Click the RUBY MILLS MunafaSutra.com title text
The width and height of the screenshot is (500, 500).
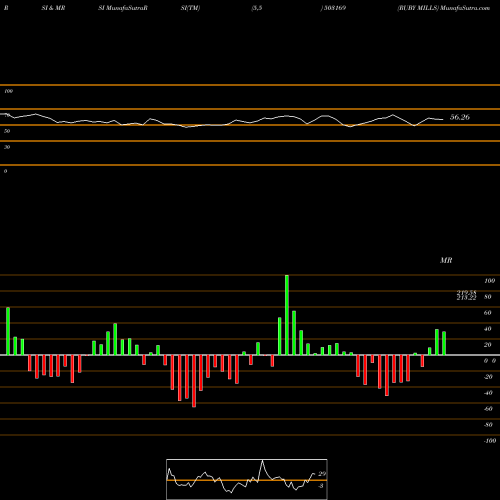pos(443,8)
